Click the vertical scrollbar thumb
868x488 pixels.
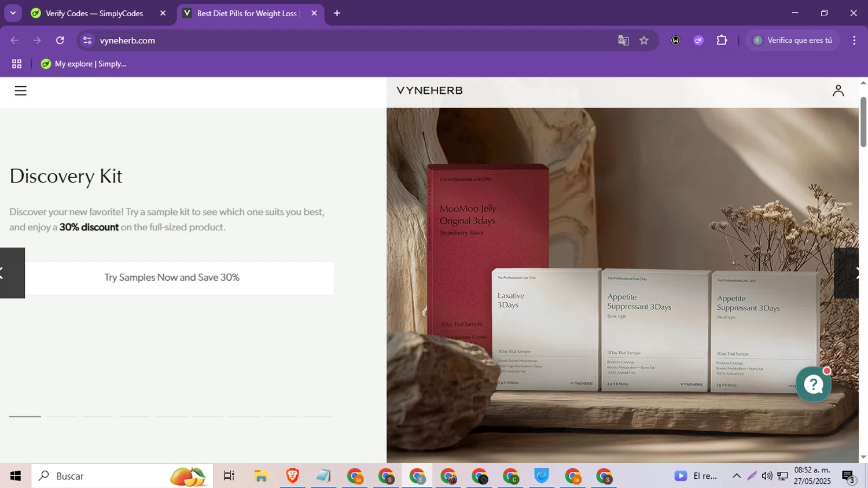click(863, 122)
